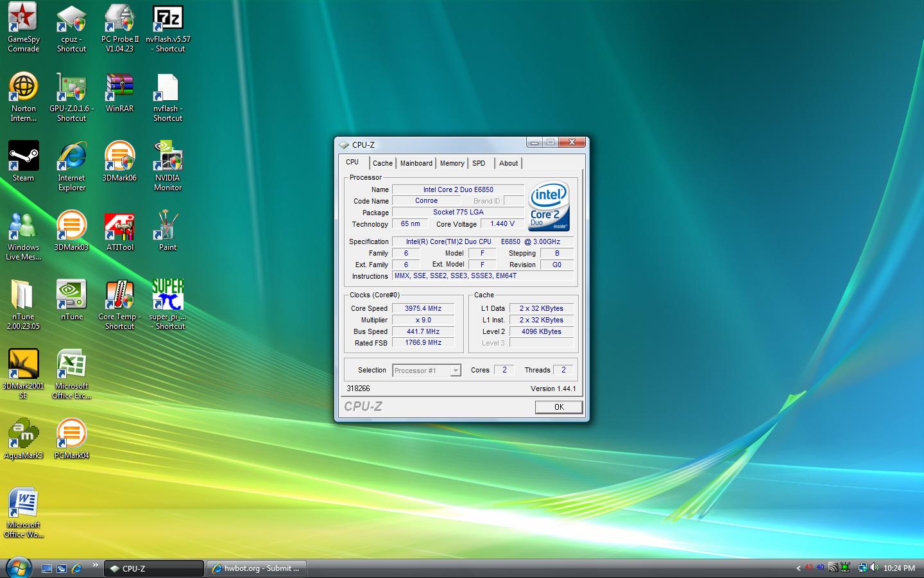924x578 pixels.
Task: Open the Mainboard tab
Action: click(x=416, y=163)
